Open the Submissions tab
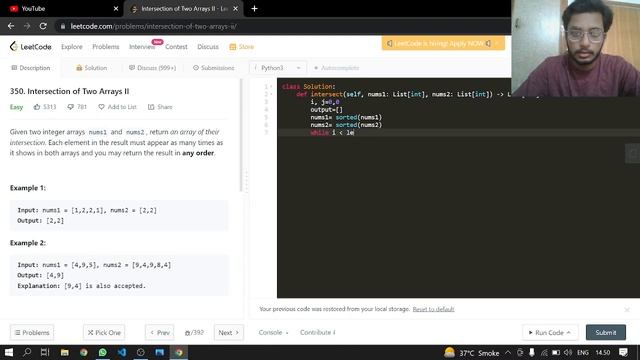 coord(214,68)
